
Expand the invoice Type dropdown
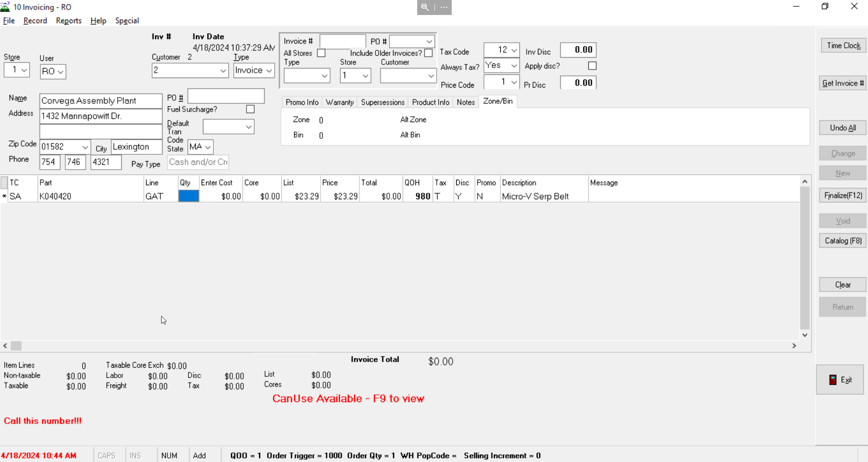click(269, 71)
